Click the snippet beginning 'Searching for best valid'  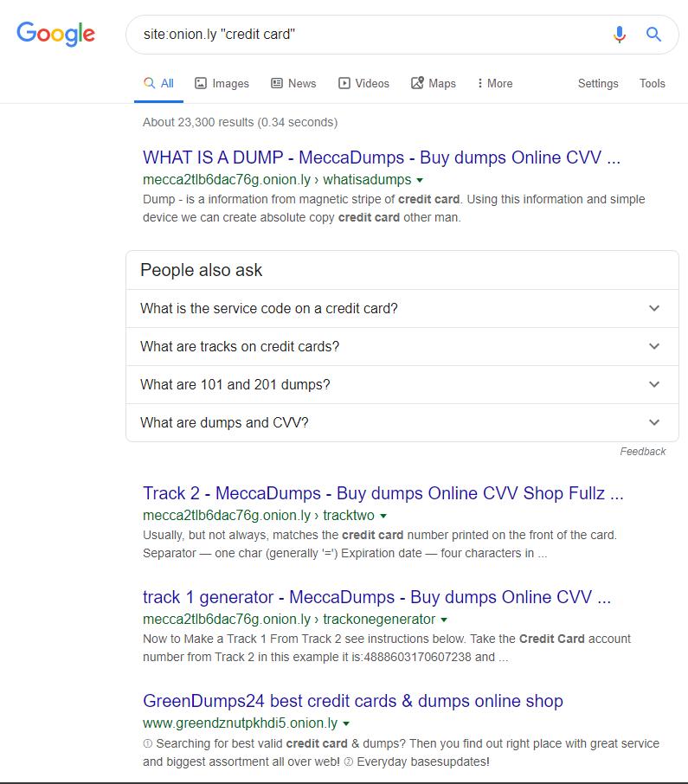click(x=401, y=753)
